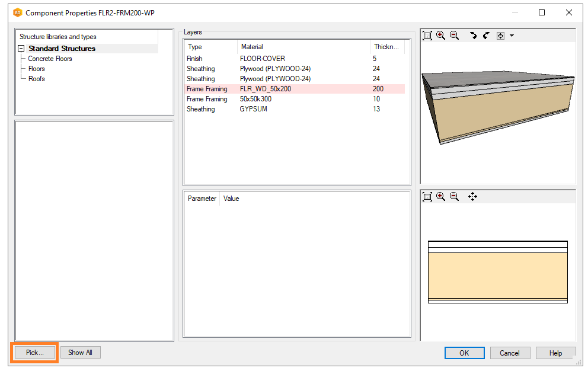Activate pan tool in section preview
This screenshot has height=371, width=588.
pos(472,196)
